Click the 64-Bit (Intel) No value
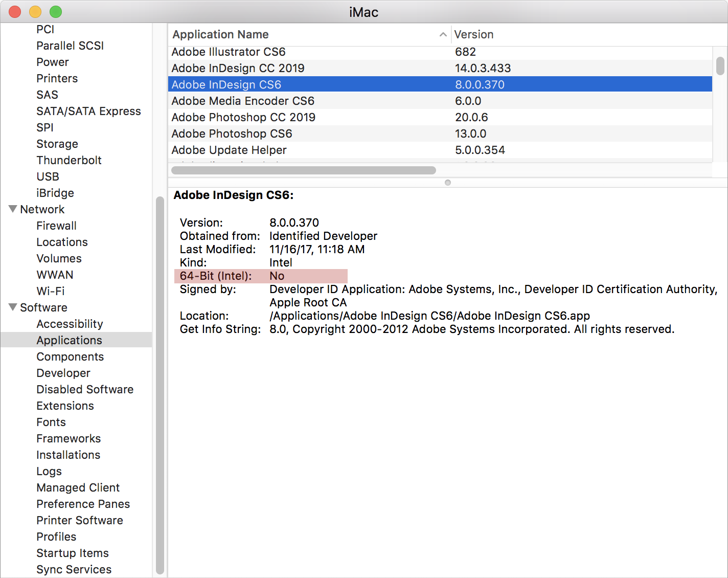 [277, 276]
